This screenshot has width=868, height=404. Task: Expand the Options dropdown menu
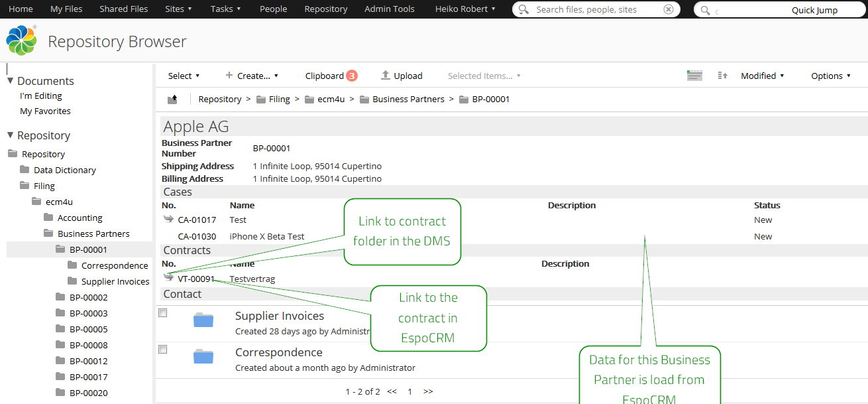click(x=831, y=76)
